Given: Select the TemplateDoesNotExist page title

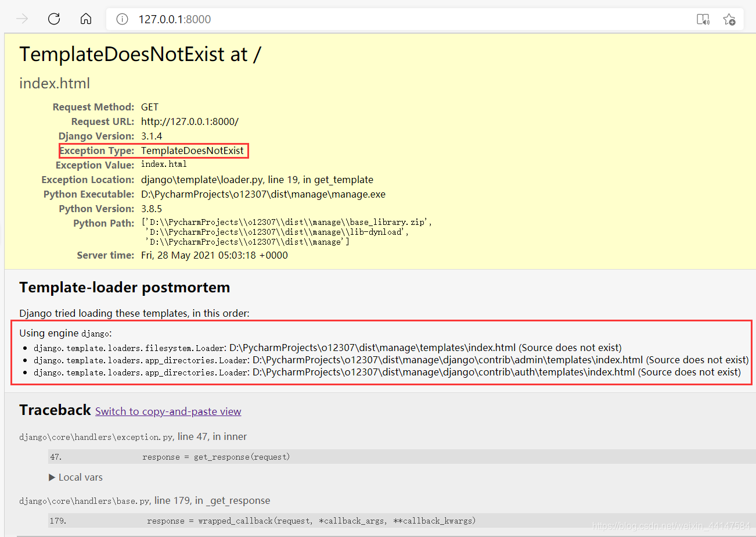Looking at the screenshot, I should pos(141,54).
